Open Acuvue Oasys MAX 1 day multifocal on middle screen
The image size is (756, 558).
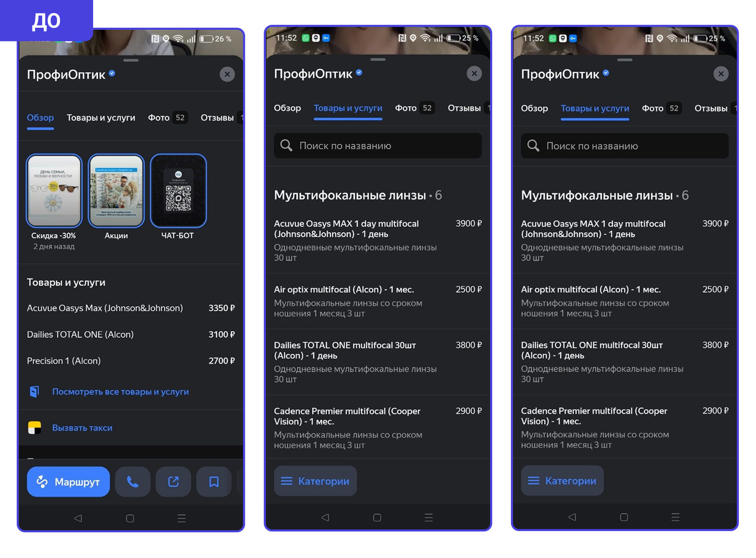pyautogui.click(x=378, y=240)
